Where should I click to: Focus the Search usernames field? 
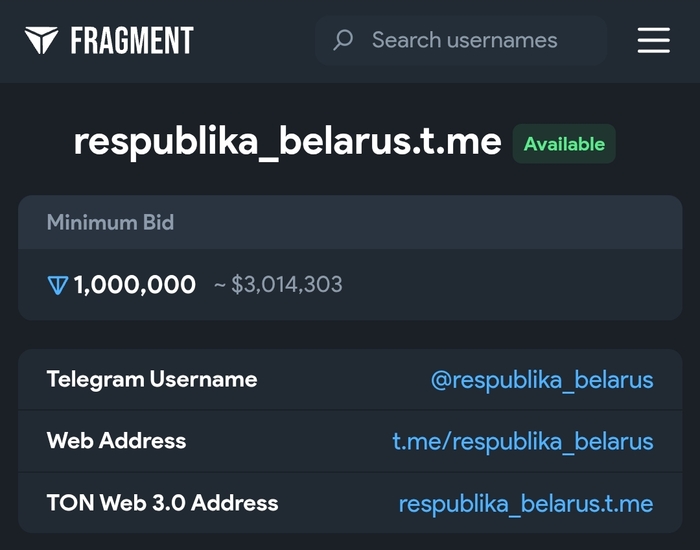pos(465,40)
